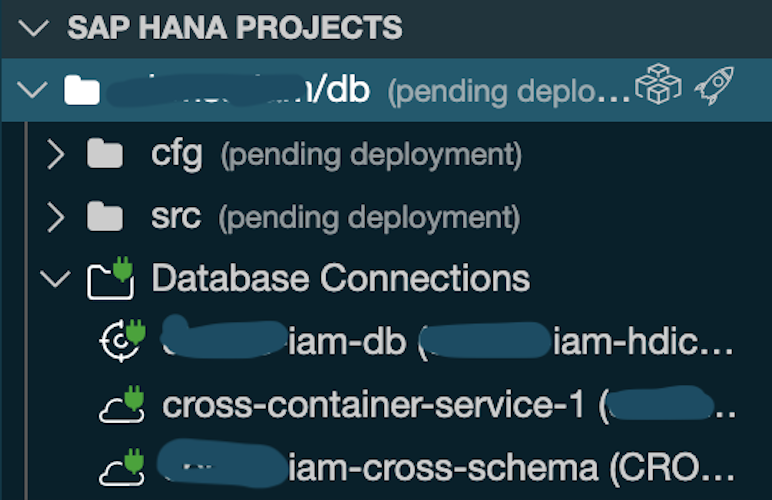Expand the cfg folder chevron
772x500 pixels.
tap(55, 154)
